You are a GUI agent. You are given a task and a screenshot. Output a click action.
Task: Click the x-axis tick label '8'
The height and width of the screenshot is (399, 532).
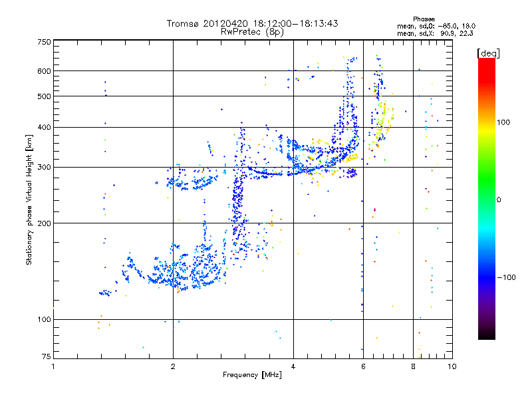pyautogui.click(x=413, y=367)
